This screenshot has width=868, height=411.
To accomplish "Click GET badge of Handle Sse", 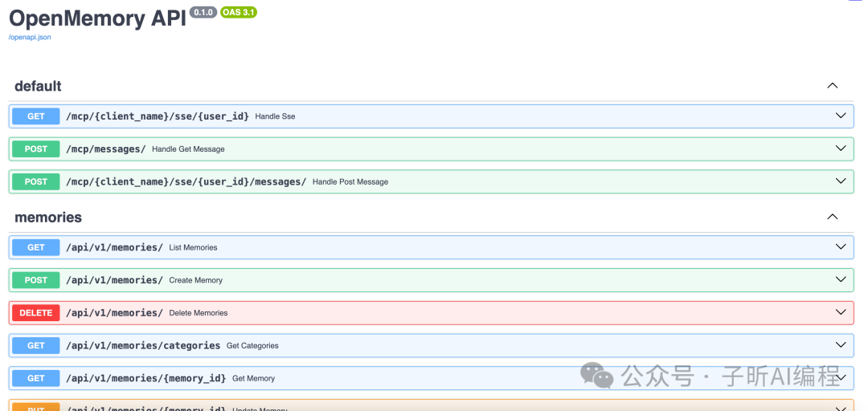I will pos(36,116).
